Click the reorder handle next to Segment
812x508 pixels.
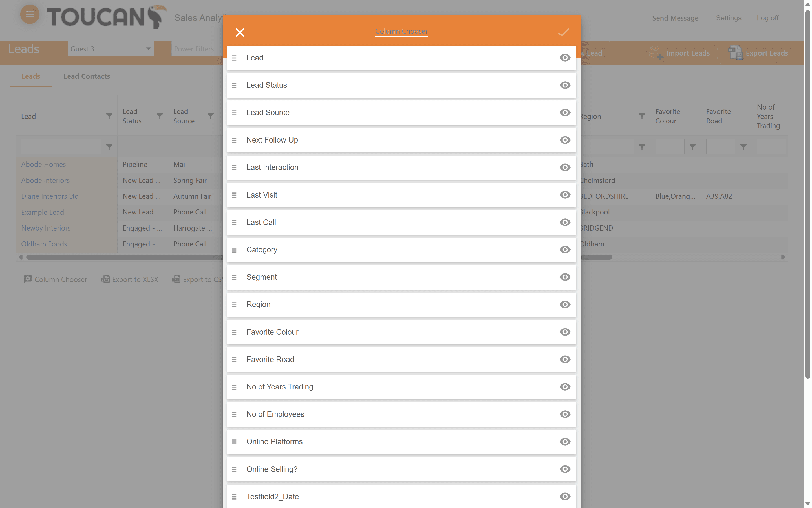click(234, 277)
